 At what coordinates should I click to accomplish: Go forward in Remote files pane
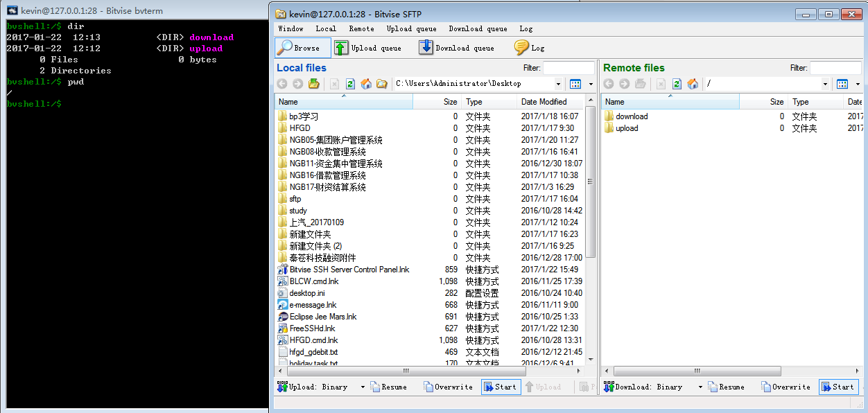[x=624, y=84]
